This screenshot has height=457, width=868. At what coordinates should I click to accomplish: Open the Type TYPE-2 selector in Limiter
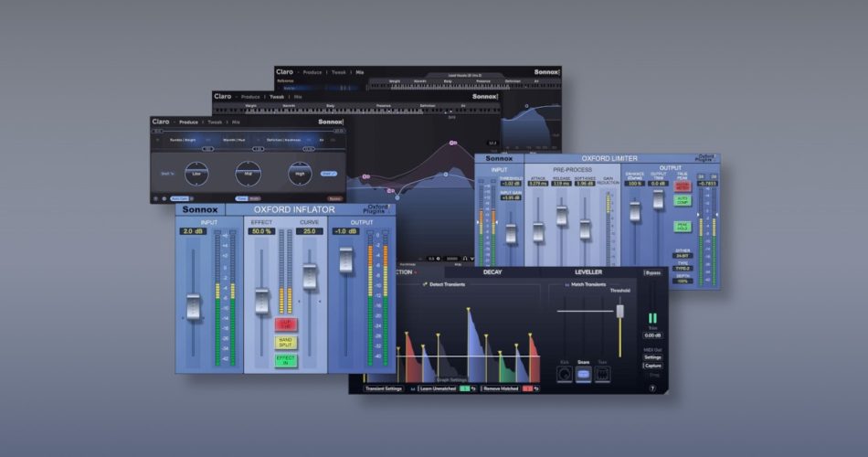tap(683, 269)
